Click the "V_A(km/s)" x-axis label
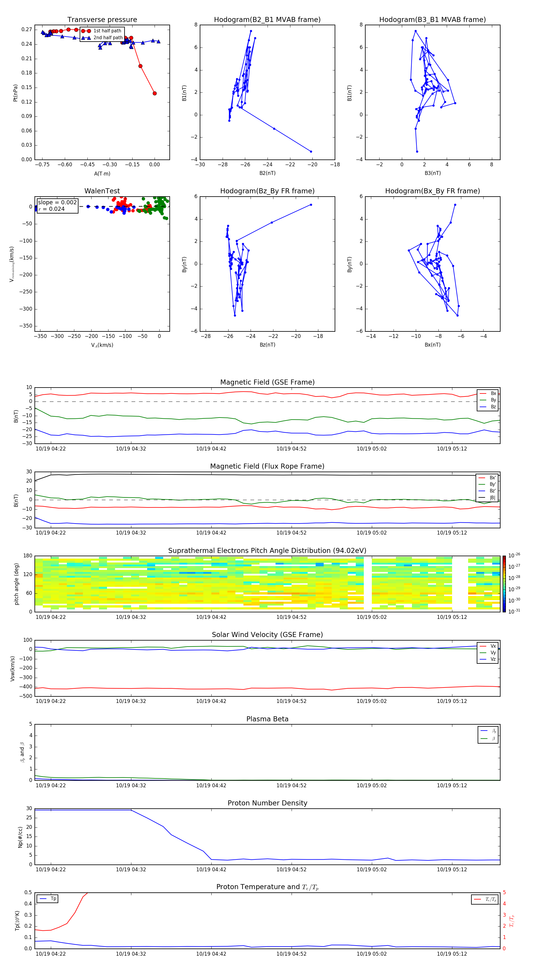 pos(102,345)
